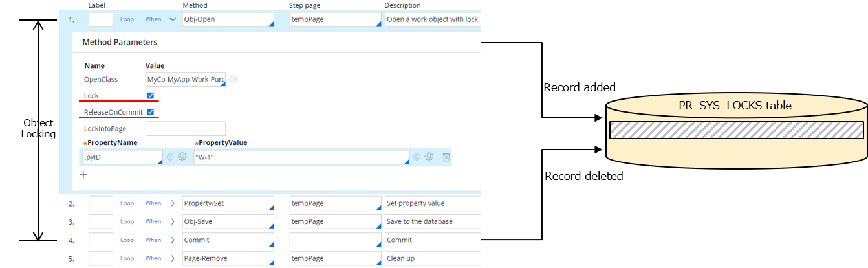This screenshot has height=268, width=868.
Task: Click description "Save to the database"
Action: (433, 221)
